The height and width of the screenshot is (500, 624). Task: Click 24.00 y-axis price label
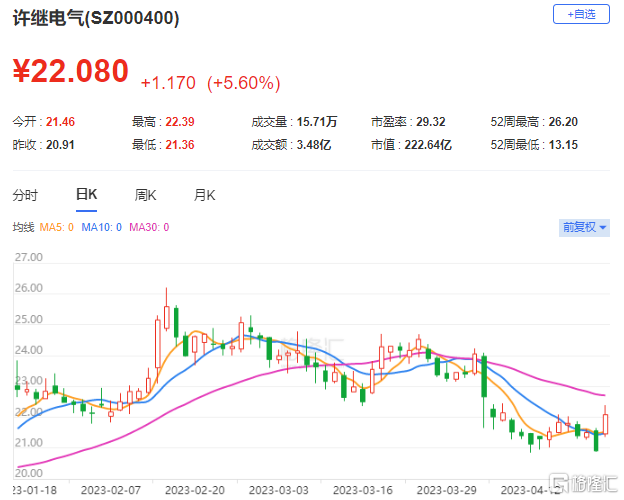(29, 350)
